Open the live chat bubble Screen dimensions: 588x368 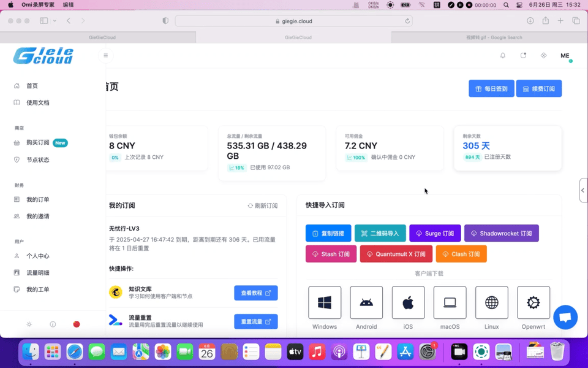tap(565, 317)
